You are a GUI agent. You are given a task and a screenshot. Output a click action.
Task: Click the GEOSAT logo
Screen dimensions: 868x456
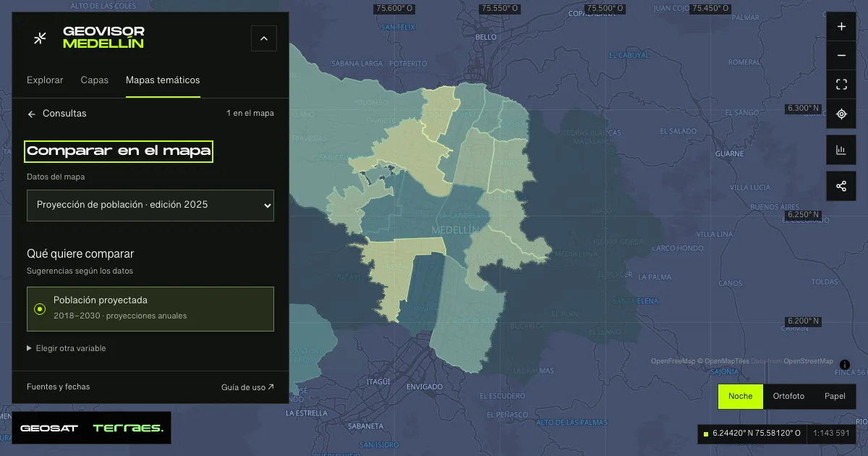49,428
